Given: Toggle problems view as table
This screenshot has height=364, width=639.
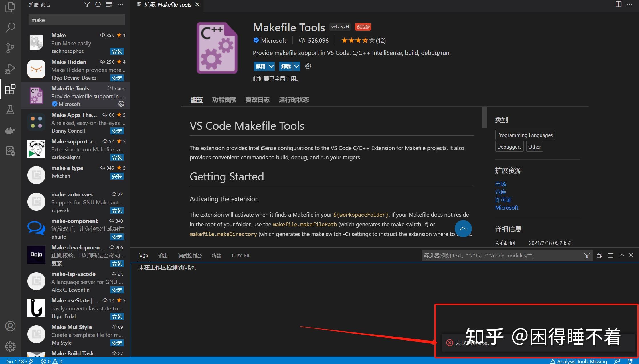Looking at the screenshot, I should (610, 255).
